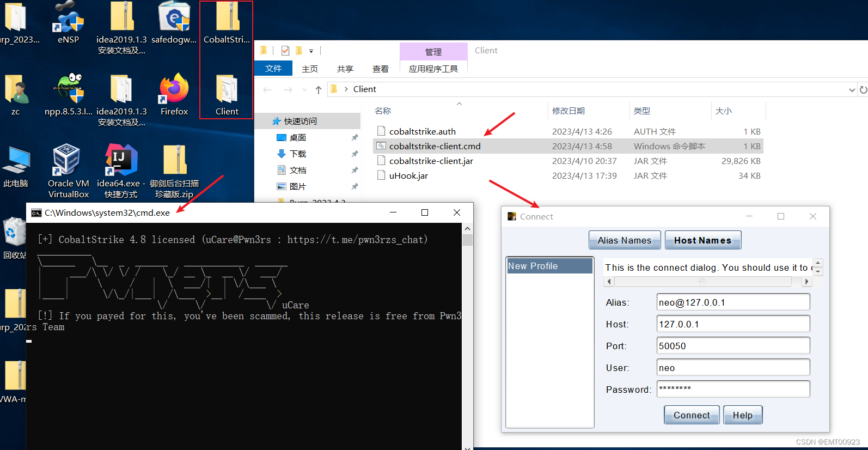Click the pin icon beside 桌面
Image resolution: width=868 pixels, height=450 pixels.
coord(354,137)
